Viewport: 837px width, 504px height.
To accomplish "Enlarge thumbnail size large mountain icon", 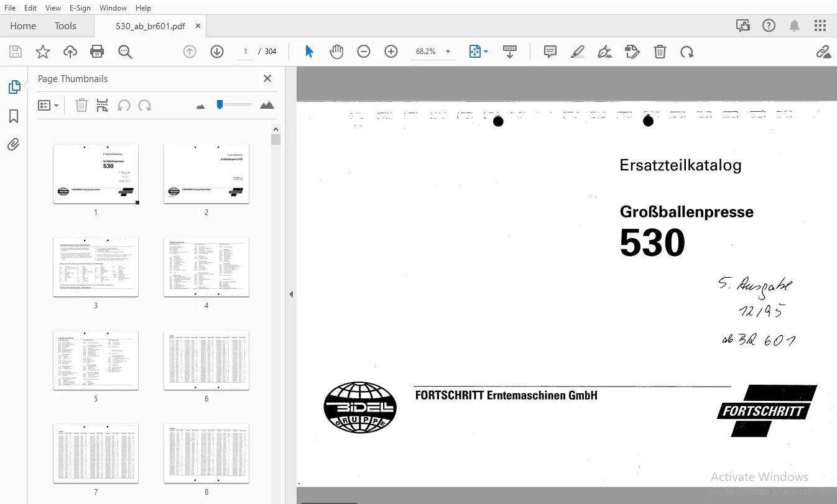I will (x=267, y=106).
